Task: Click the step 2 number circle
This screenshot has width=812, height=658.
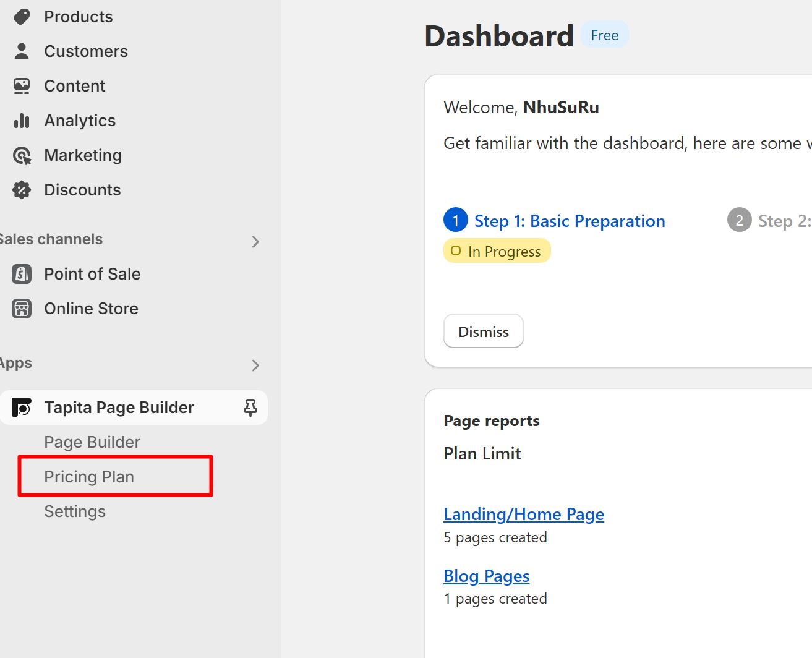Action: click(x=739, y=220)
